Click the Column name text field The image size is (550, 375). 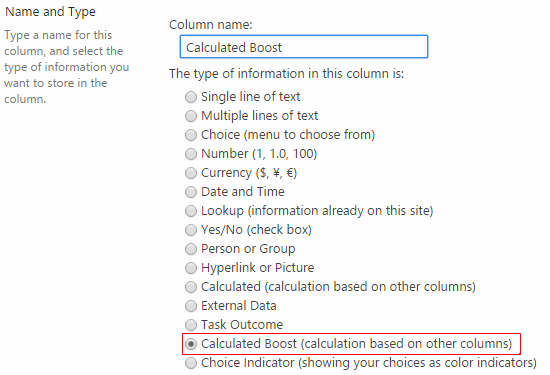pos(304,47)
